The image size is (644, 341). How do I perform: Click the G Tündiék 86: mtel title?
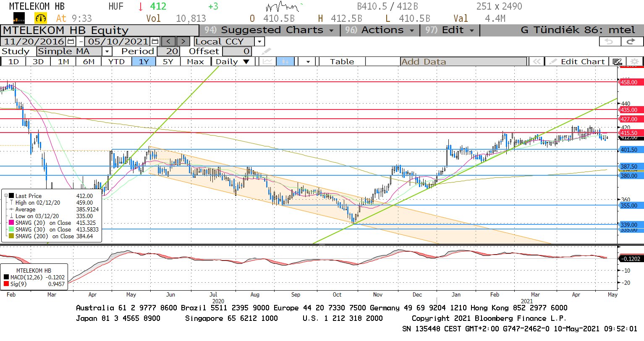point(578,30)
